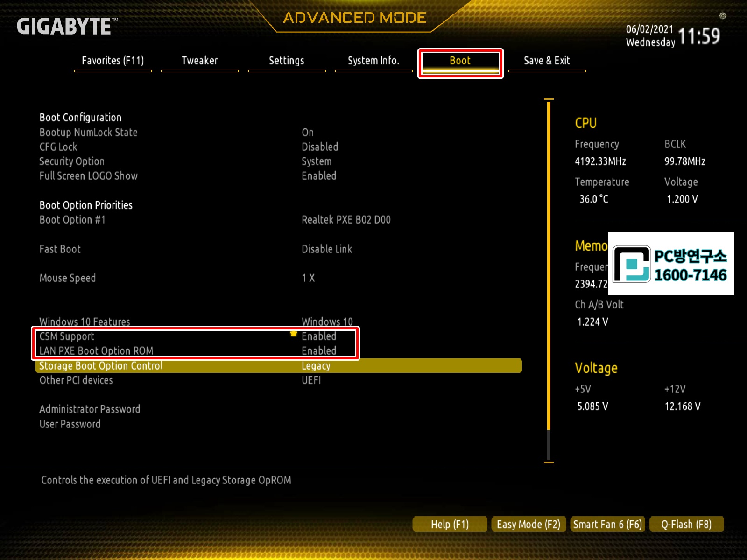The image size is (747, 560).
Task: Select the Fast Boot label
Action: point(60,249)
